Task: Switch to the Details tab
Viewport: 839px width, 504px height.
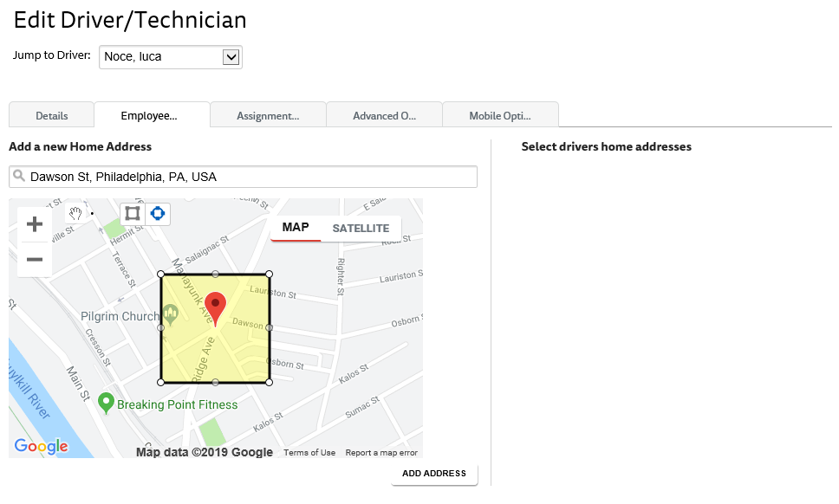Action: (x=51, y=115)
